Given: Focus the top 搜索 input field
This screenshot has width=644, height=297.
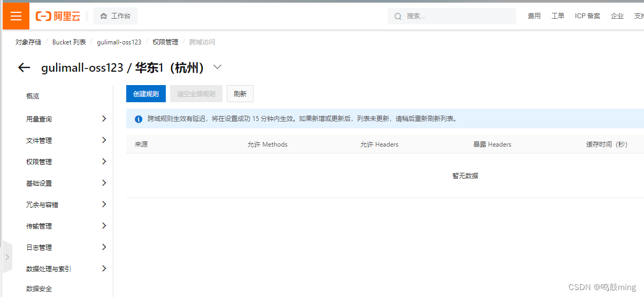Looking at the screenshot, I should coord(452,16).
